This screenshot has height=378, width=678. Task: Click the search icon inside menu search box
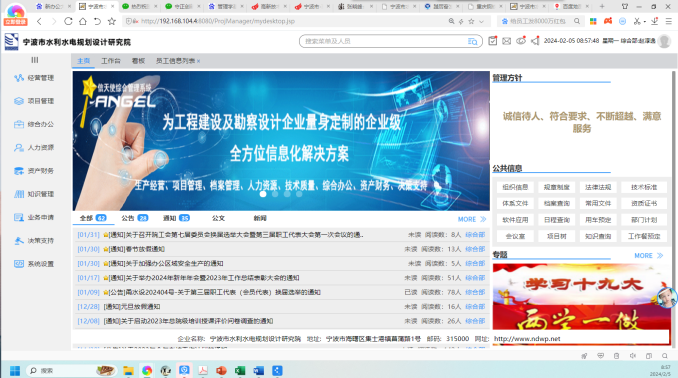coord(473,42)
